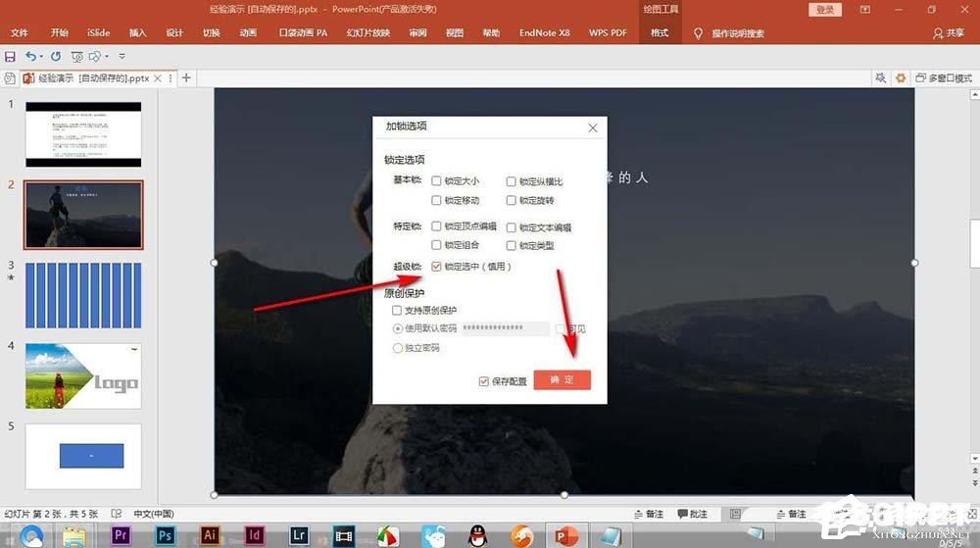Click the 登录 sign-in button

tap(825, 10)
